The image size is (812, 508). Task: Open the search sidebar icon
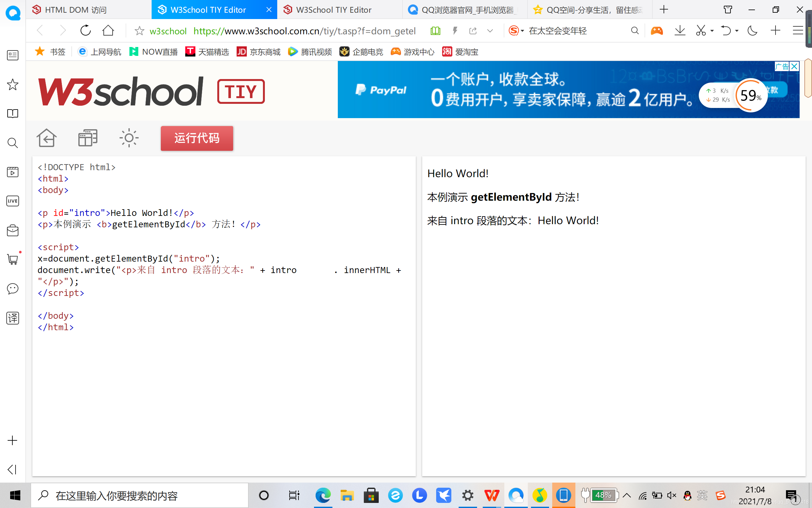click(x=13, y=143)
